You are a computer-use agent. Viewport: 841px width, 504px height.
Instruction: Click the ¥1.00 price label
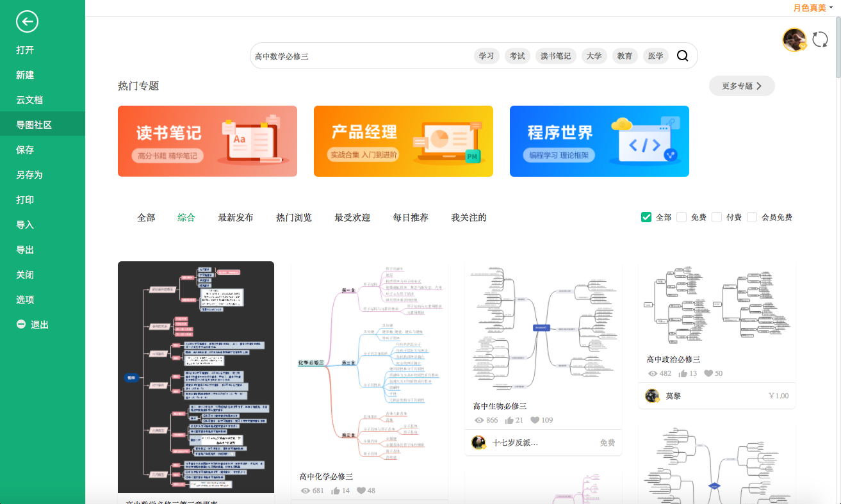coord(778,396)
